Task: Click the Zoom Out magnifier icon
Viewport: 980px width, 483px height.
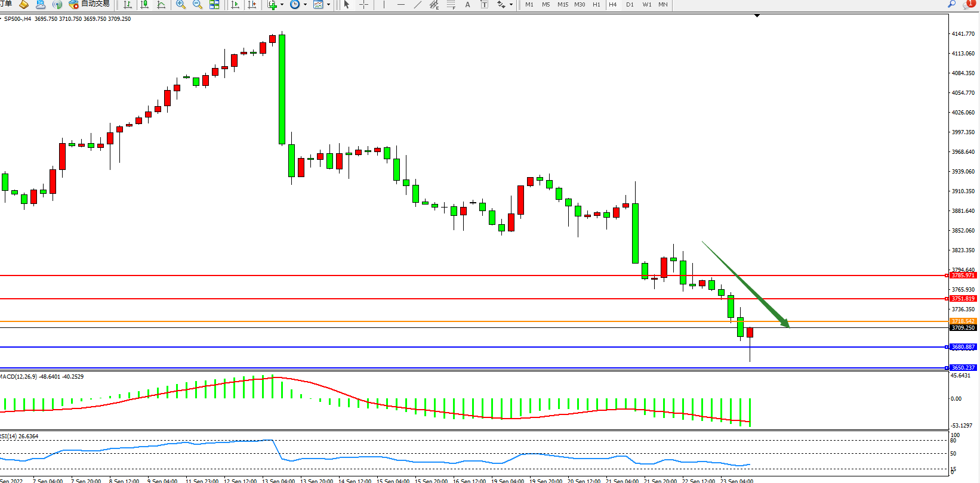Action: [x=198, y=4]
